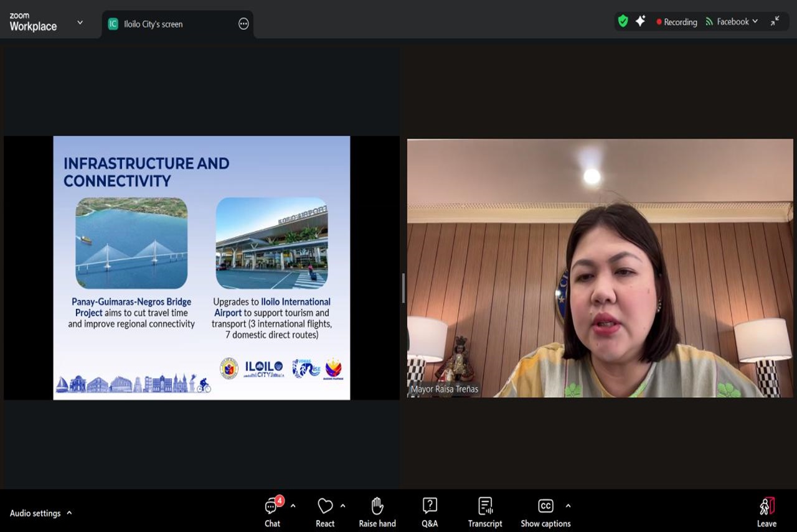The width and height of the screenshot is (797, 532).
Task: Open the Zoom Workplace dropdown menu
Action: coord(80,22)
